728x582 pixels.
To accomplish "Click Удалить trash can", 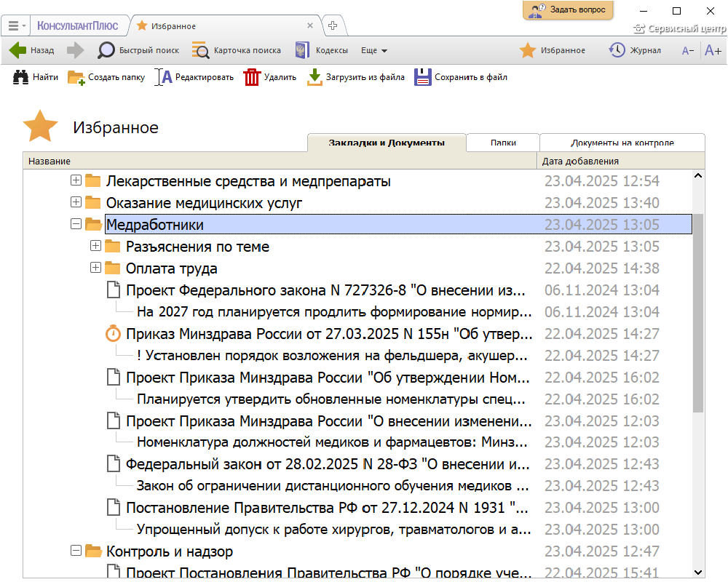I will click(252, 77).
